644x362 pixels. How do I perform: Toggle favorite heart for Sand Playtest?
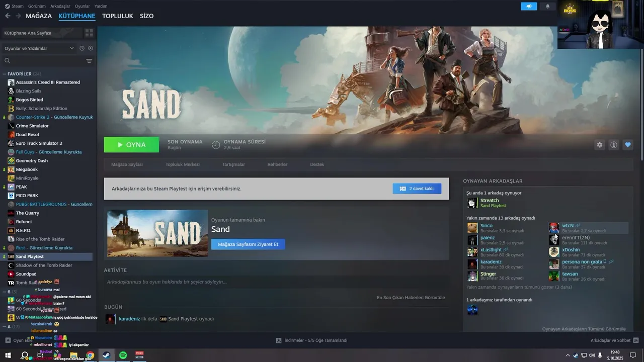[x=628, y=145]
